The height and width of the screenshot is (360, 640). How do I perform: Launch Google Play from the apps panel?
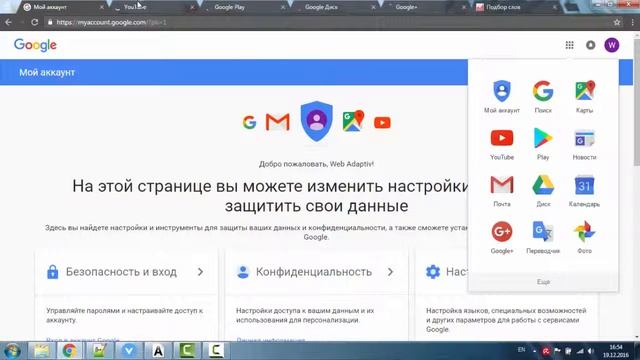pos(543,144)
